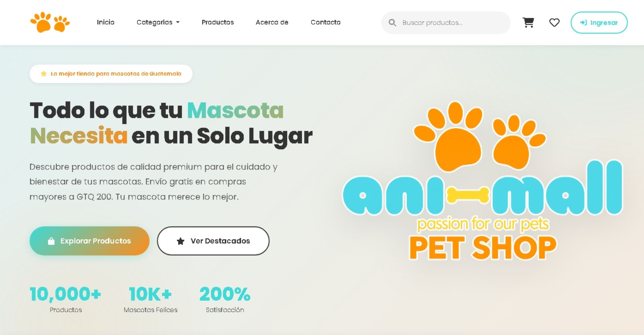Focus the Buscar productos search field
The image size is (644, 335).
click(x=446, y=22)
